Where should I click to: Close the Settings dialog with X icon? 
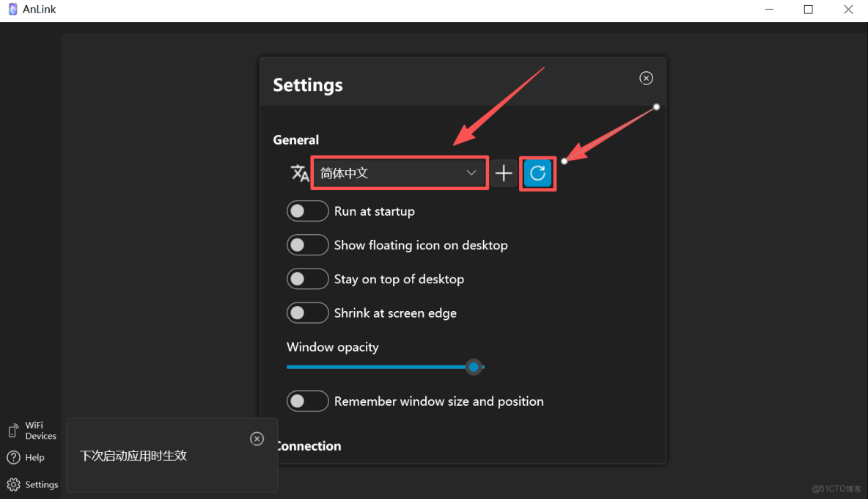coord(646,79)
